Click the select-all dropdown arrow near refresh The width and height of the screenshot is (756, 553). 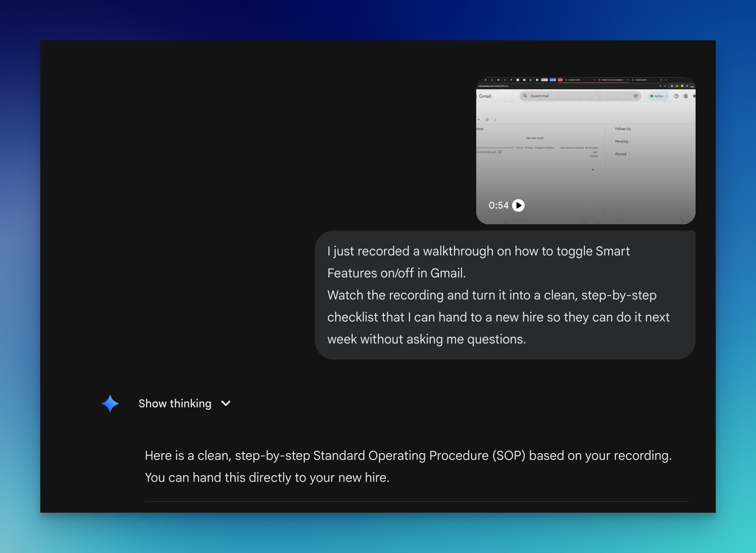click(479, 119)
